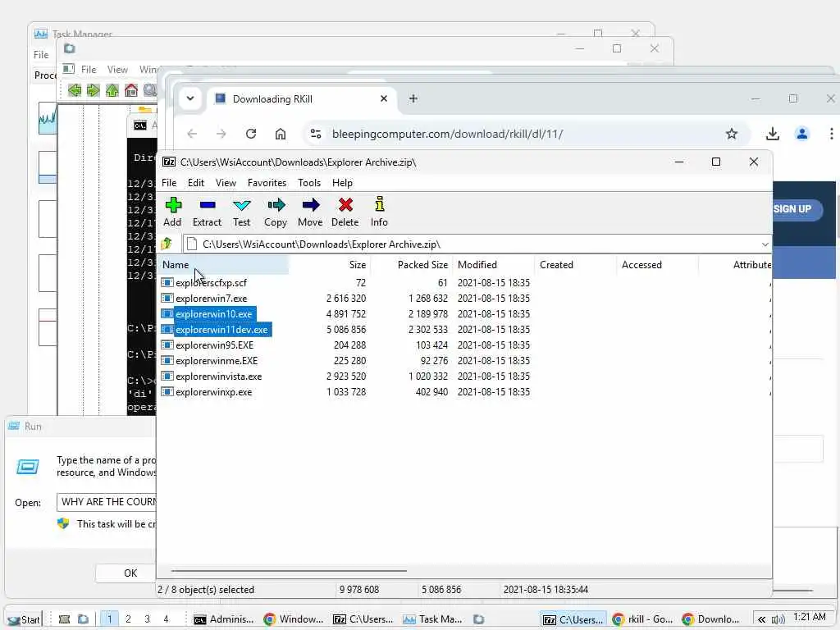This screenshot has width=840, height=630.
Task: Sort files by Modified column
Action: tap(493, 265)
